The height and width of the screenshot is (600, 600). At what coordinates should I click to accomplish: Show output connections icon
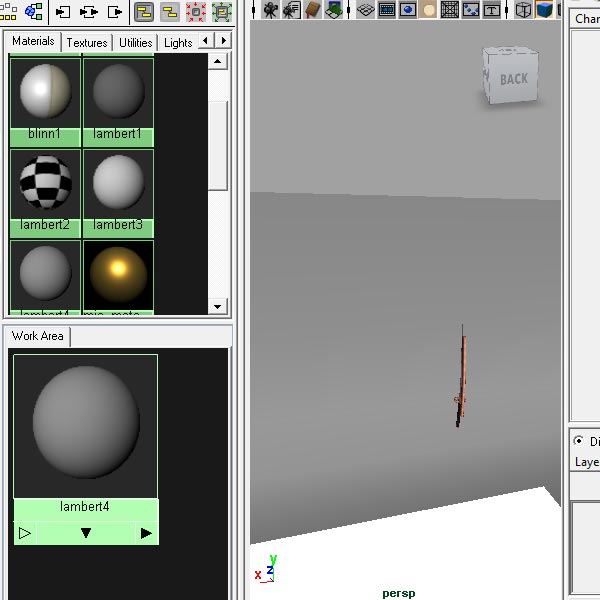115,12
